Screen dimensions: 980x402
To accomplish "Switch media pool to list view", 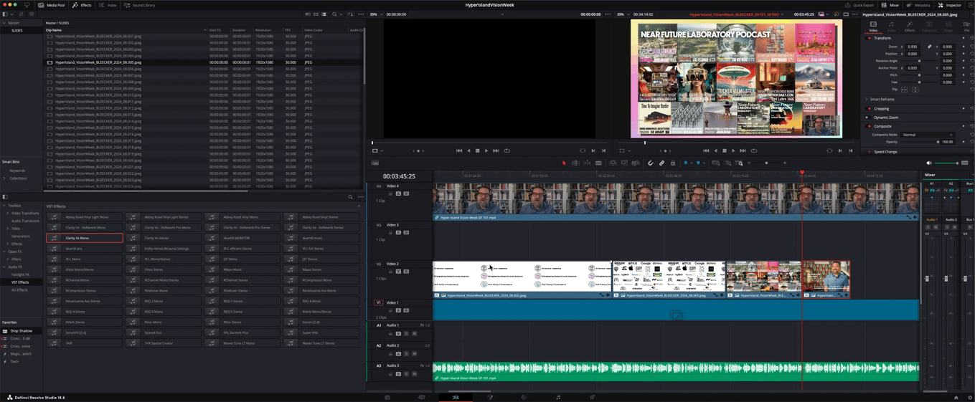I will [x=324, y=14].
